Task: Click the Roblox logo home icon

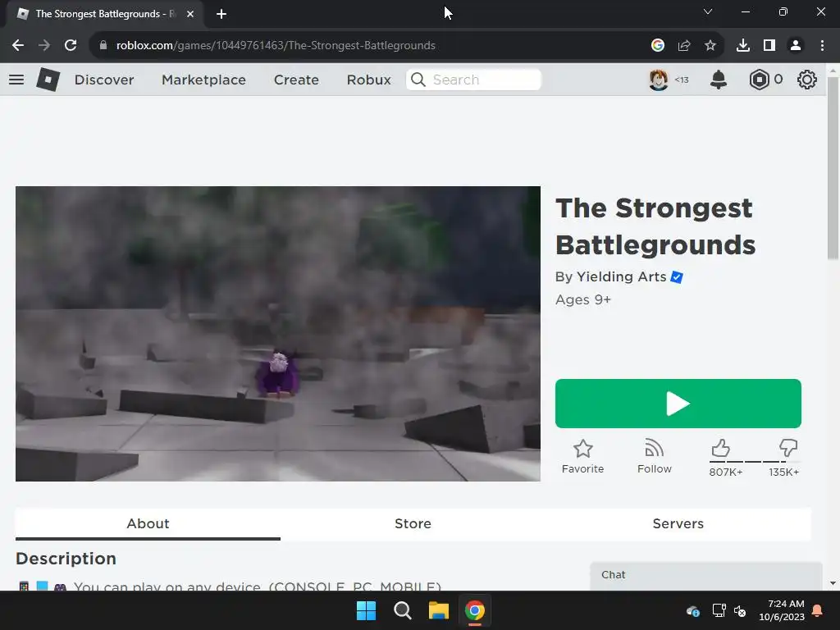Action: pyautogui.click(x=48, y=80)
